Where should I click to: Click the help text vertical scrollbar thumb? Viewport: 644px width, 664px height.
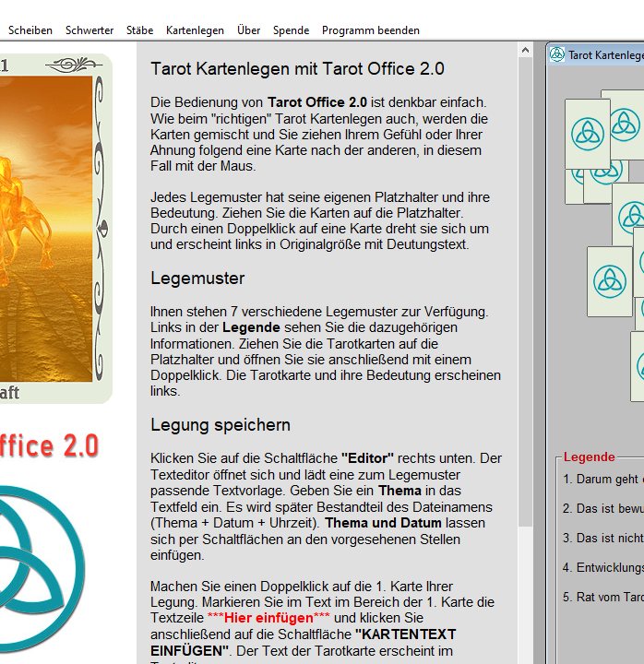tap(525, 292)
